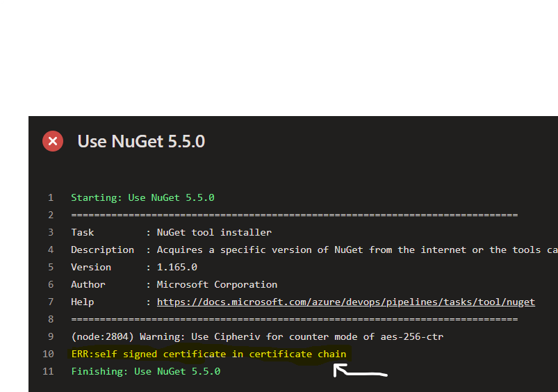This screenshot has width=558, height=392.
Task: Click line number 7 beside Help
Action: pyautogui.click(x=51, y=302)
